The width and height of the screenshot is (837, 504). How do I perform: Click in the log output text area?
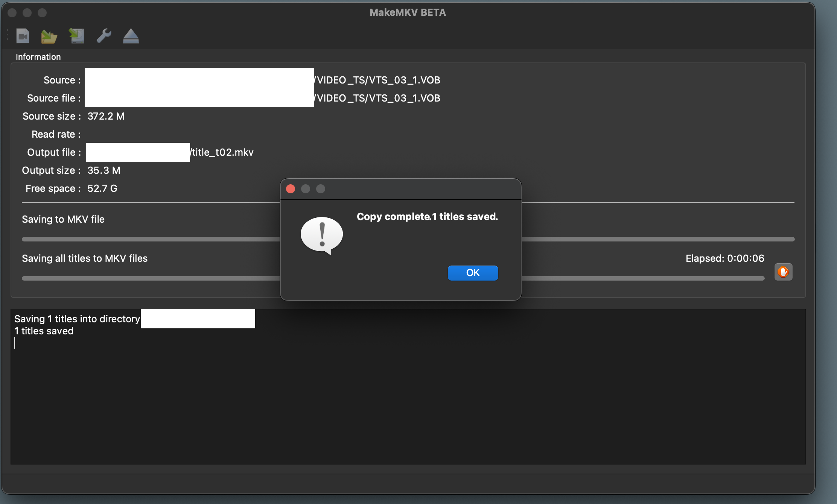coord(408,387)
